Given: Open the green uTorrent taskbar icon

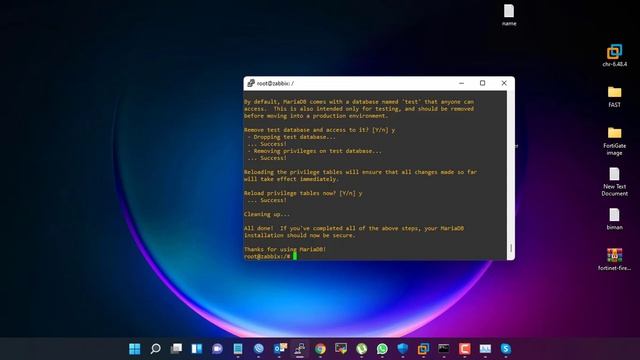Looking at the screenshot, I should tap(362, 349).
